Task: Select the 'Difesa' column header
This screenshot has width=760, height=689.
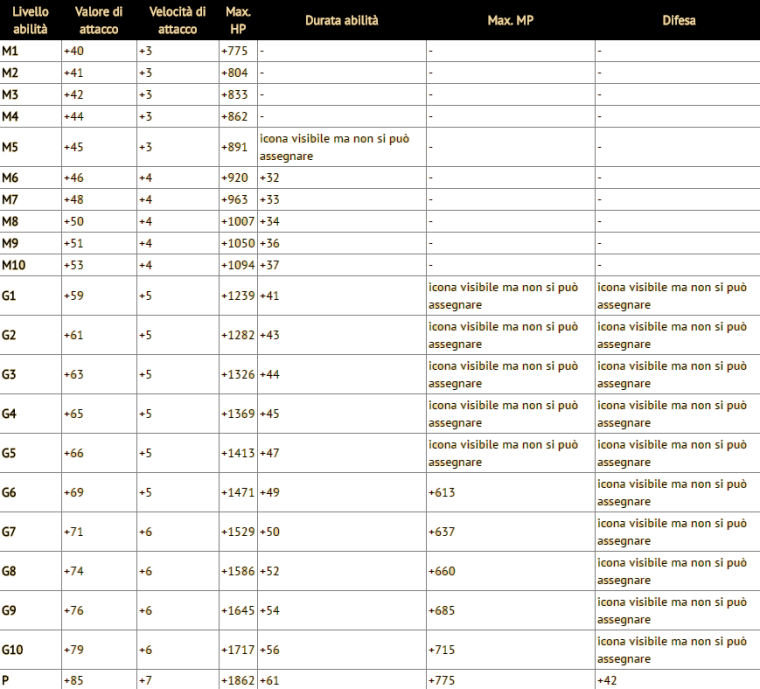Action: point(677,20)
